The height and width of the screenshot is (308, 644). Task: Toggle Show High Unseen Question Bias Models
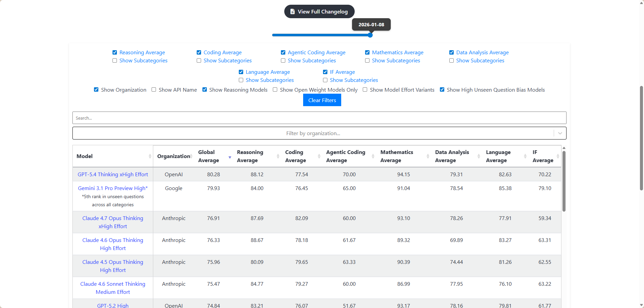click(x=442, y=90)
